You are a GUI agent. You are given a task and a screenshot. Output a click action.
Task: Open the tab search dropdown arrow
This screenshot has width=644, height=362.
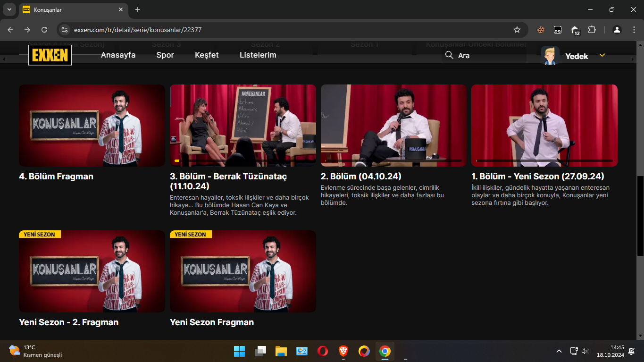pos(9,9)
